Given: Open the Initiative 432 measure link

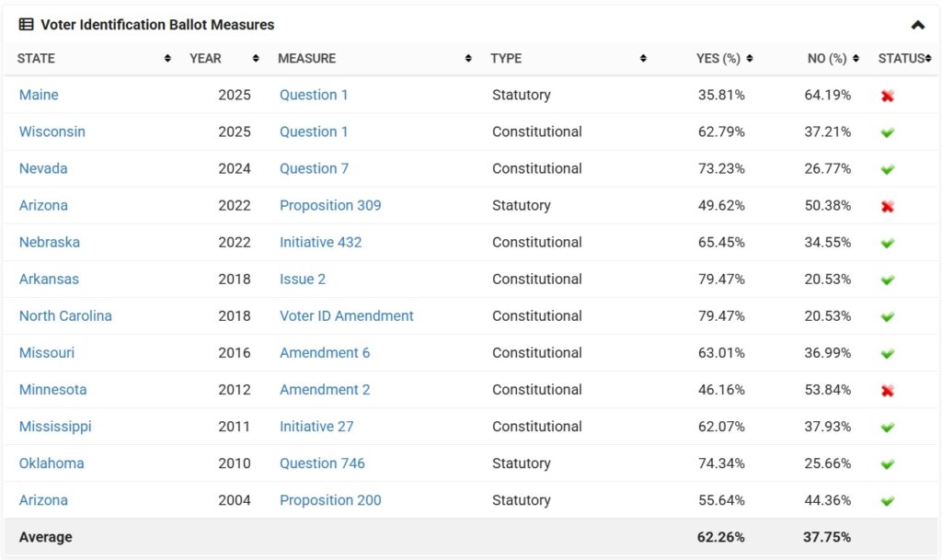Looking at the screenshot, I should [321, 242].
